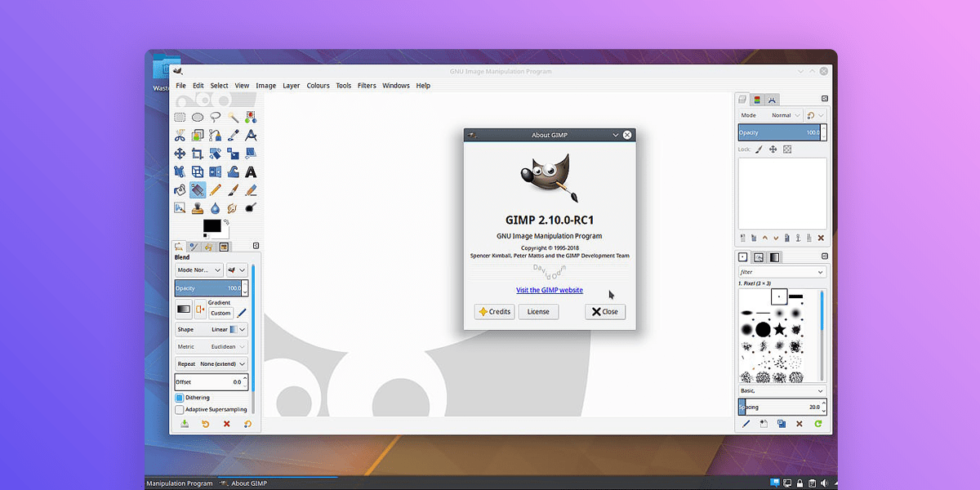980x490 pixels.
Task: Select the Clone stamp tool
Action: (198, 207)
